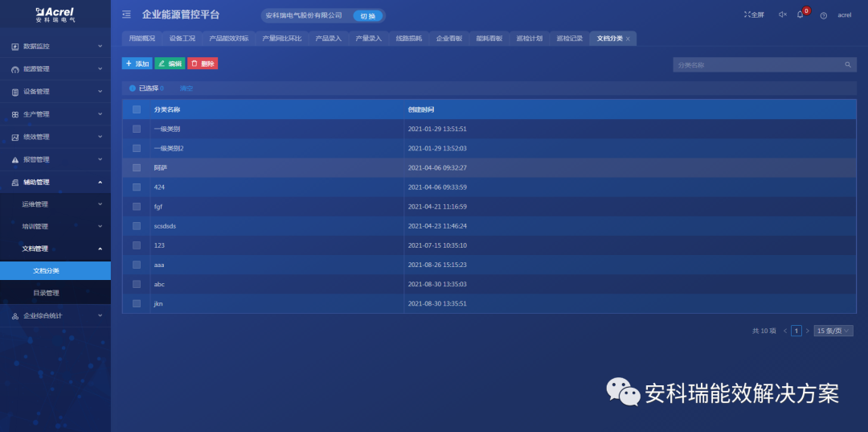This screenshot has width=868, height=432.
Task: Collapse the 文档管理 submenu chevron
Action: click(x=100, y=249)
